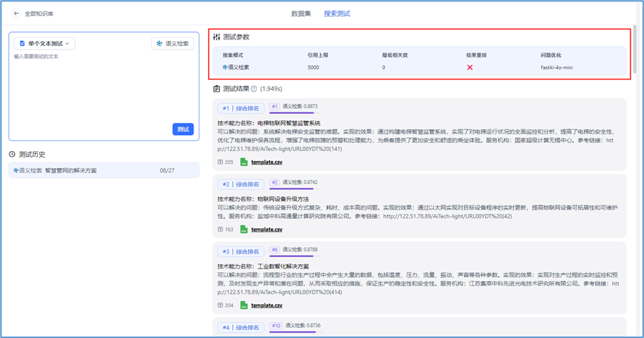Open template.csv link in result #2
Viewport: 644px width, 338px height.
(267, 229)
